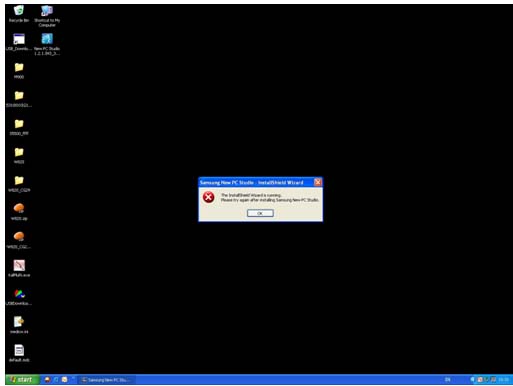Select the USB_Downloader shortcut beside New PC Studio
Image resolution: width=513 pixels, height=386 pixels.
pos(19,42)
